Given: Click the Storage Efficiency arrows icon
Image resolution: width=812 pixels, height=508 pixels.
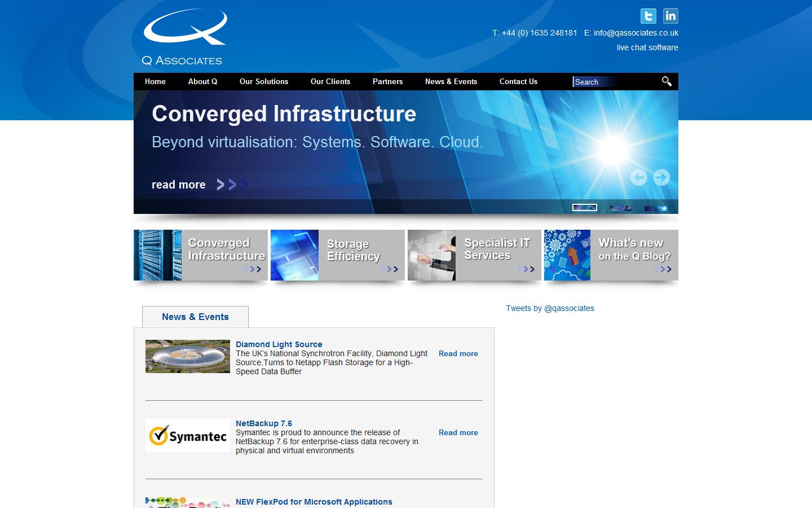Looking at the screenshot, I should 390,269.
